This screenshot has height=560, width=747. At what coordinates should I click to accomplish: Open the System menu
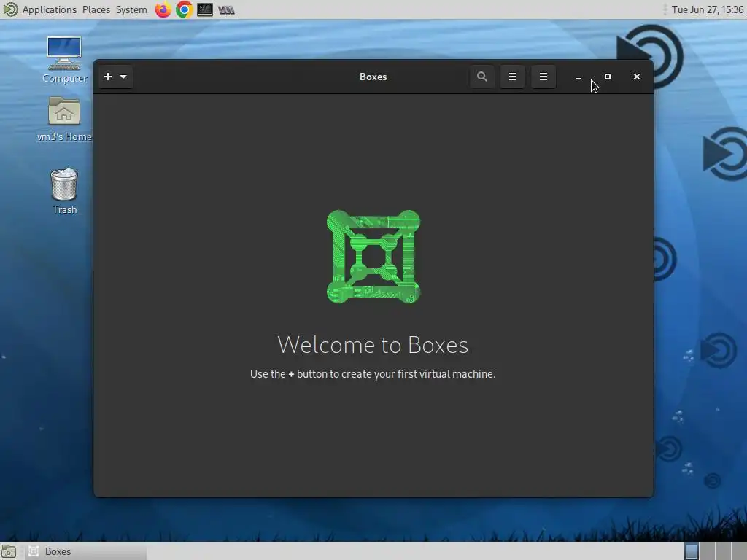click(131, 9)
